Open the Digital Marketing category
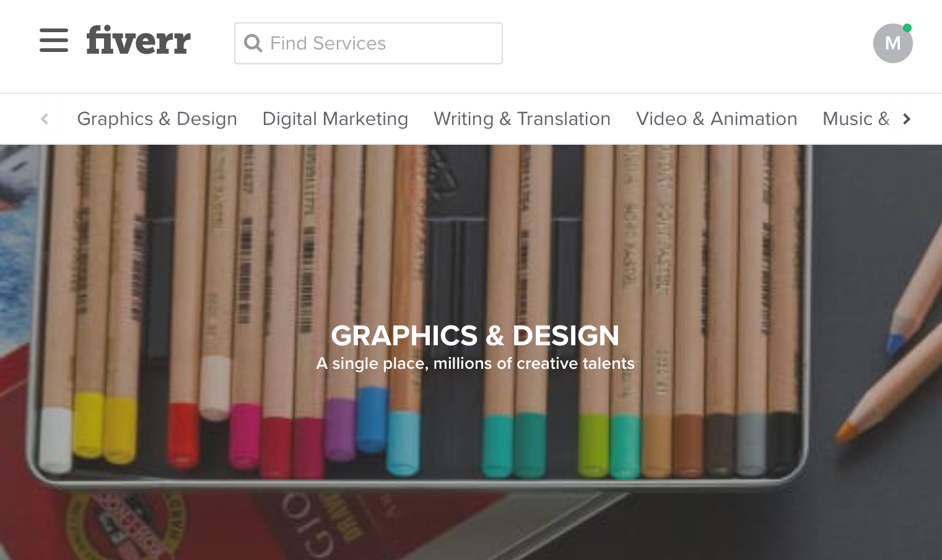This screenshot has width=942, height=560. tap(335, 119)
